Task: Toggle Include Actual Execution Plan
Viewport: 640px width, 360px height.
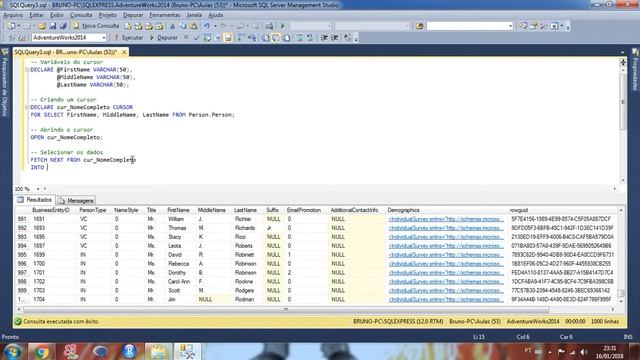Action: pyautogui.click(x=241, y=38)
